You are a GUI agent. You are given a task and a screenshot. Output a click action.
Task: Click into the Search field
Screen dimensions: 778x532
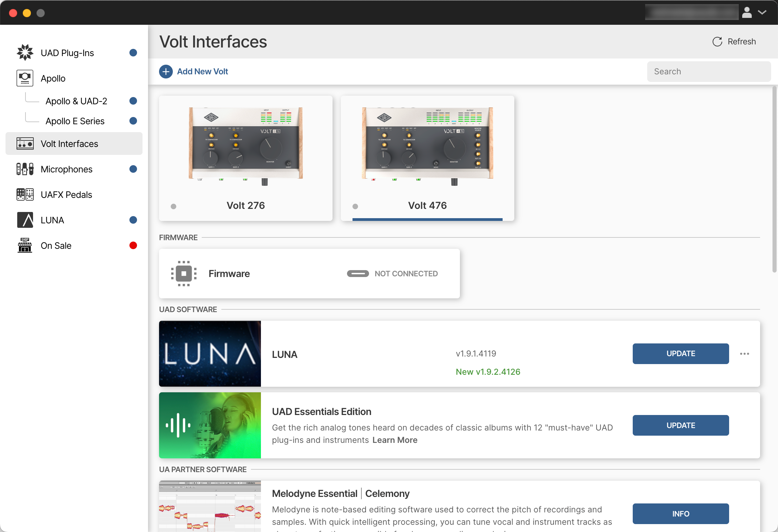(708, 72)
